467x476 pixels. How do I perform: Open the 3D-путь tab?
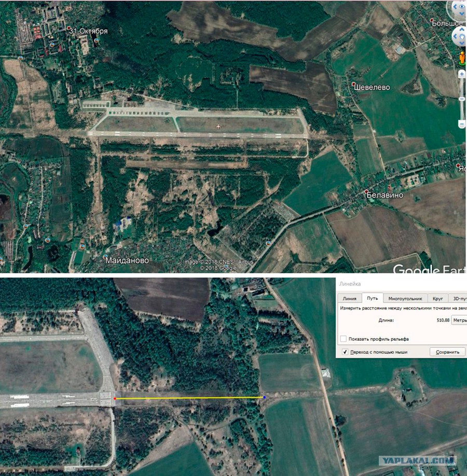458,299
